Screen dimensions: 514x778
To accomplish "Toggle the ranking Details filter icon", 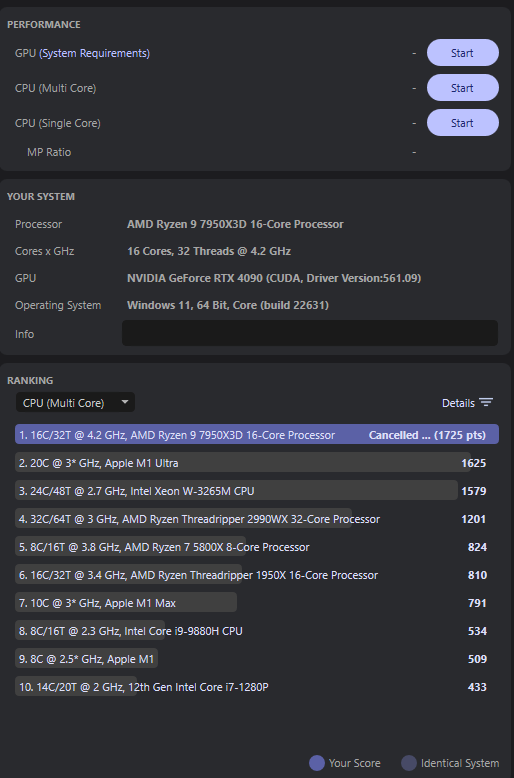I will (x=486, y=402).
